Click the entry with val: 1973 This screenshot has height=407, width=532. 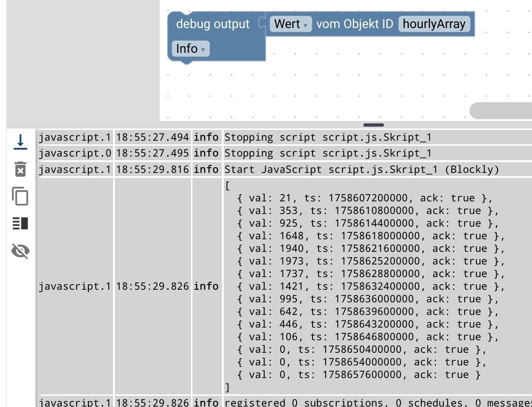click(x=371, y=261)
